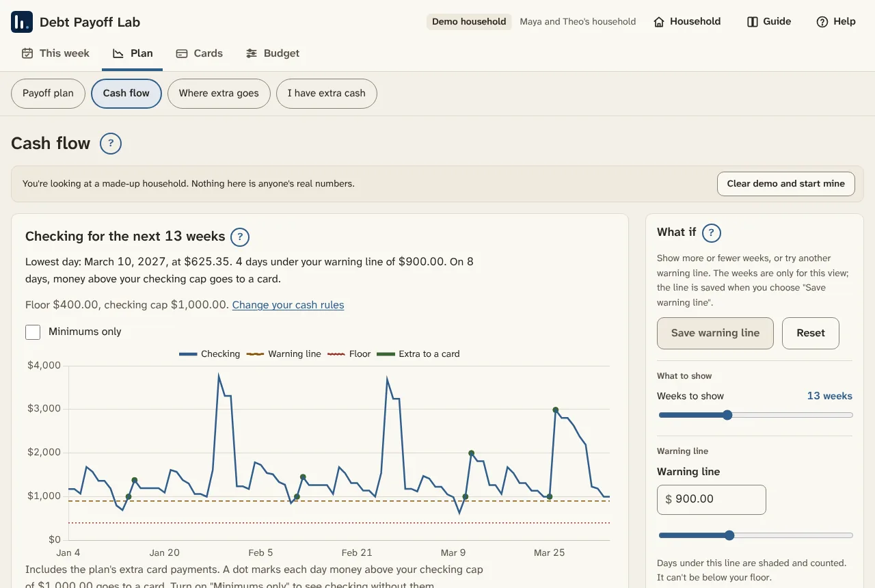The height and width of the screenshot is (588, 875).
Task: Open the Guide
Action: (769, 22)
